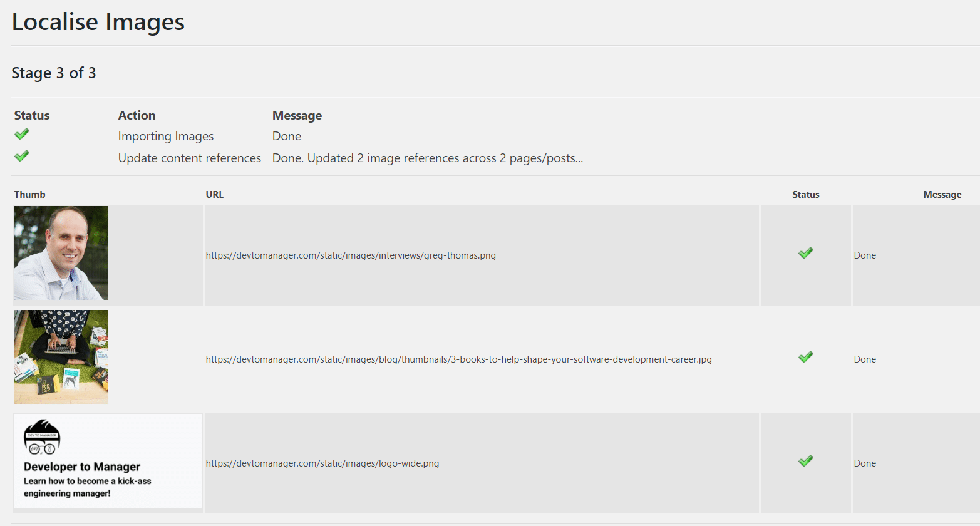Image resolution: width=980 pixels, height=526 pixels.
Task: Select status checkmark in greg-thomas.png row
Action: pyautogui.click(x=805, y=253)
